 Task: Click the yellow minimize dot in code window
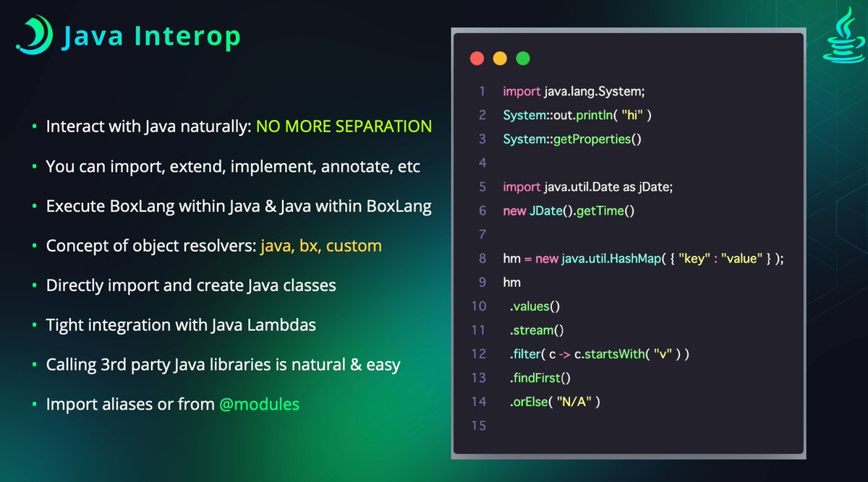500,59
